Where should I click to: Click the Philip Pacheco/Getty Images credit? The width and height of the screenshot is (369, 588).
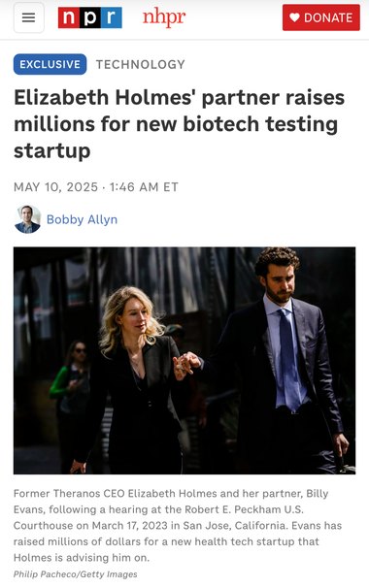76,574
